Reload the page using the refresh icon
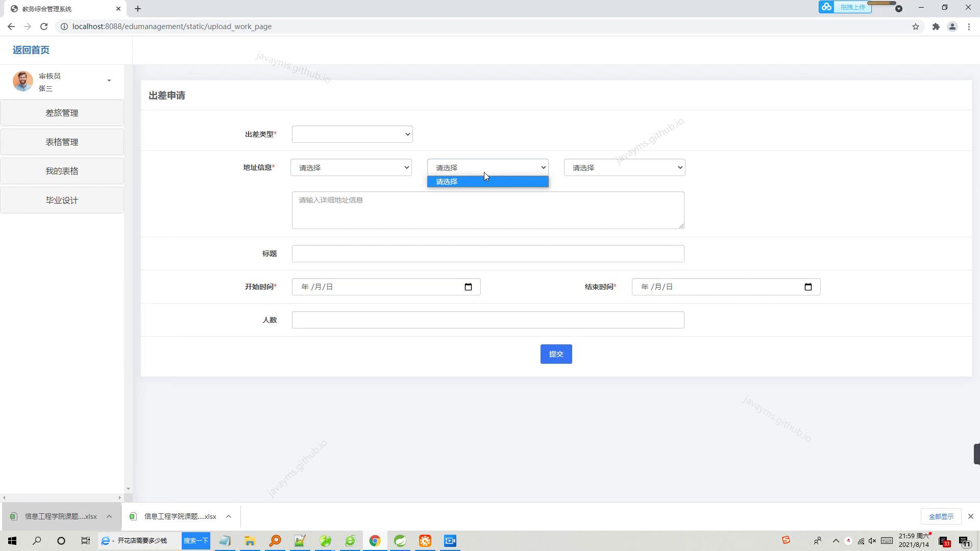 pyautogui.click(x=44, y=26)
